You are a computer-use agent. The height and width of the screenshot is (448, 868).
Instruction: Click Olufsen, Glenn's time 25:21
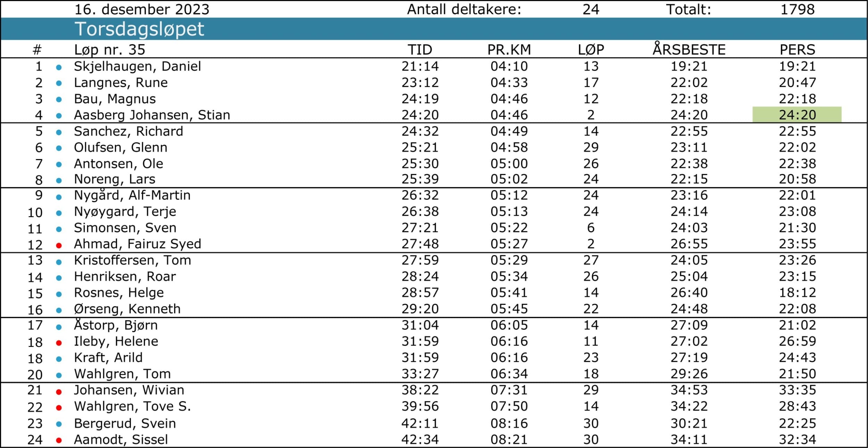click(x=420, y=148)
